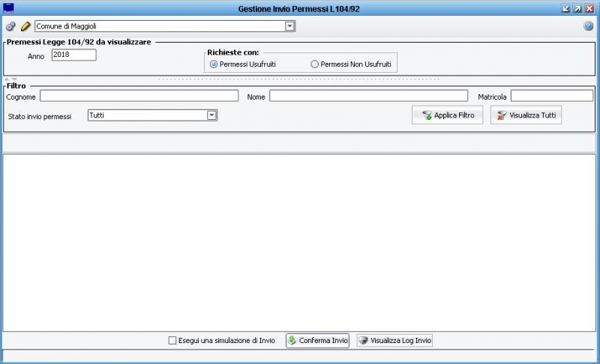Screen dimensions: 600x364
Task: Click Visualizza Tutti button
Action: pos(526,115)
